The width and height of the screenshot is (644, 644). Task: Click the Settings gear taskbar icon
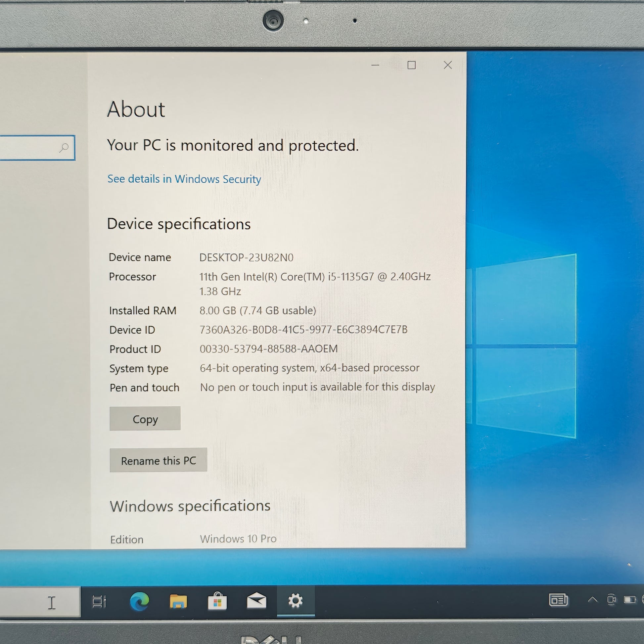click(x=295, y=601)
